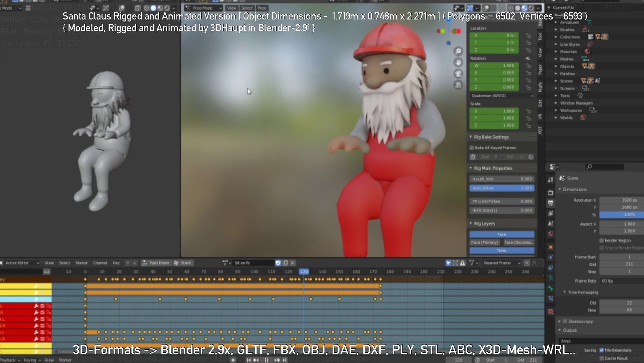Click the viewport pan hand icon
The width and height of the screenshot is (644, 363).
[458, 62]
